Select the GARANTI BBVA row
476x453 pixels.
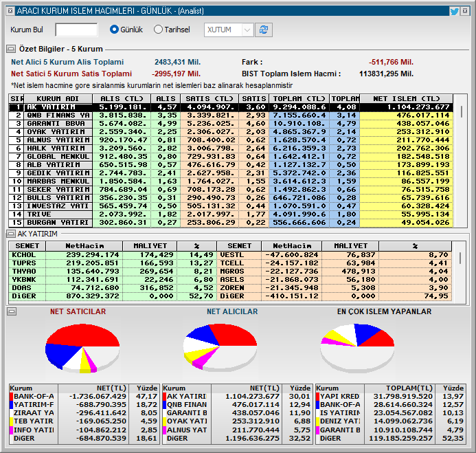click(x=231, y=124)
